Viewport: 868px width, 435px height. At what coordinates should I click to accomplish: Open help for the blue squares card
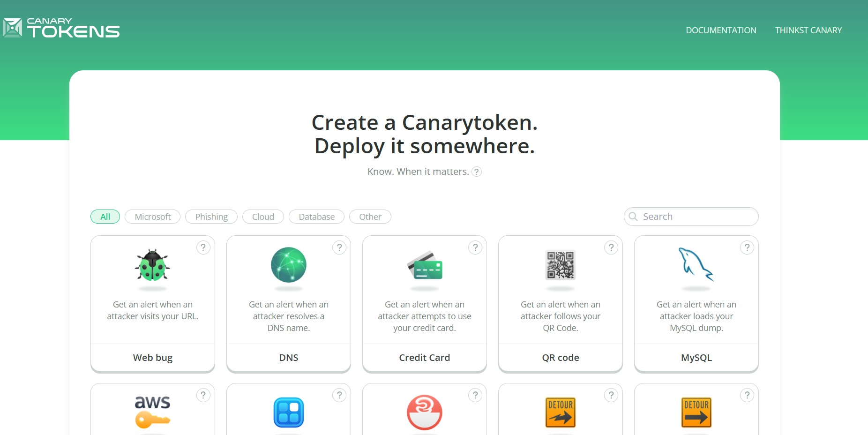pyautogui.click(x=339, y=395)
